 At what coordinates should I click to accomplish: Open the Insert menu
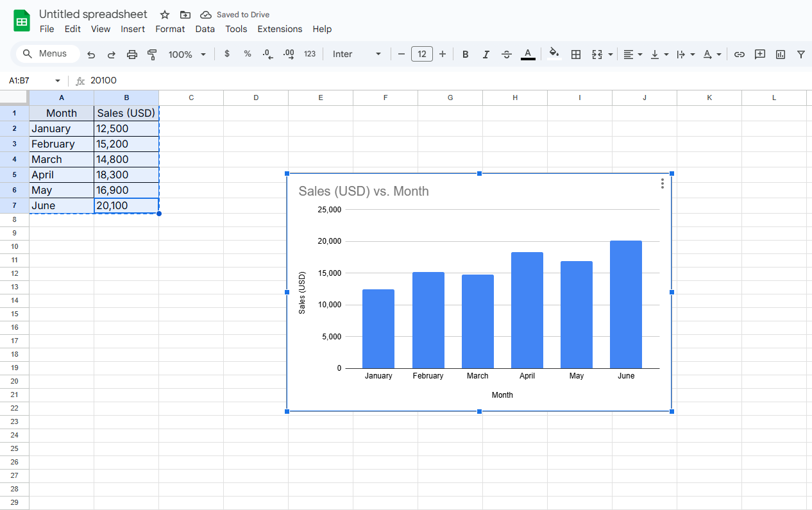[133, 29]
